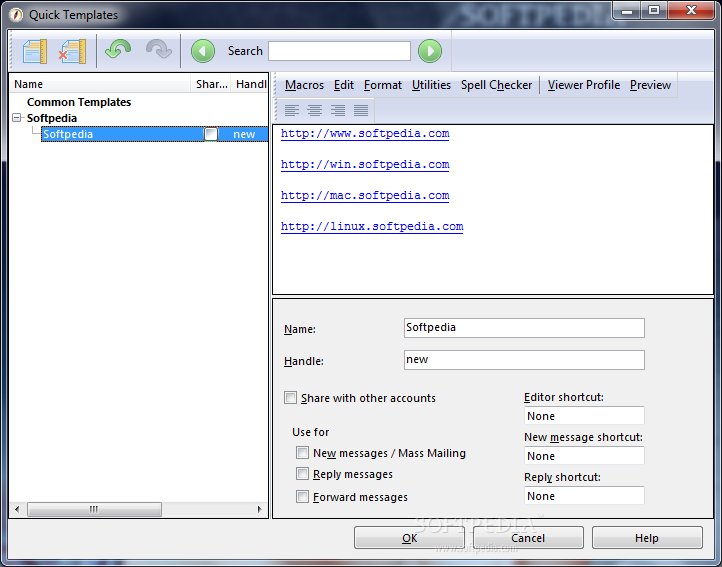
Task: Click the delete template icon
Action: click(72, 51)
